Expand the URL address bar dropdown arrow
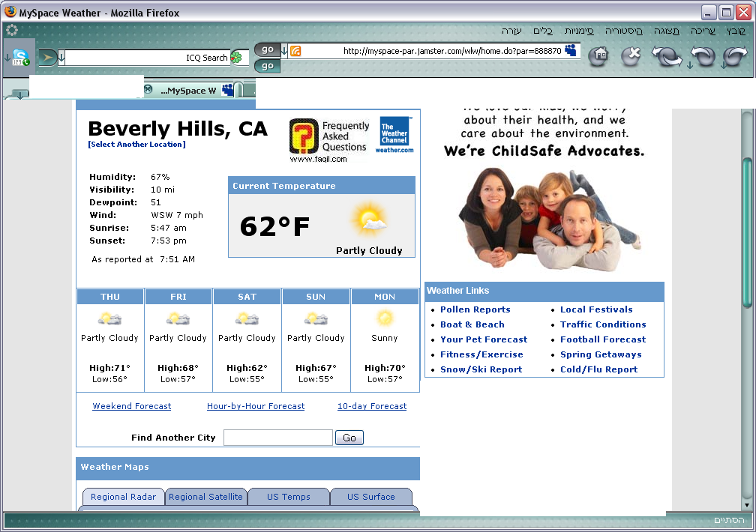Viewport: 756px width, 532px height. pos(284,51)
